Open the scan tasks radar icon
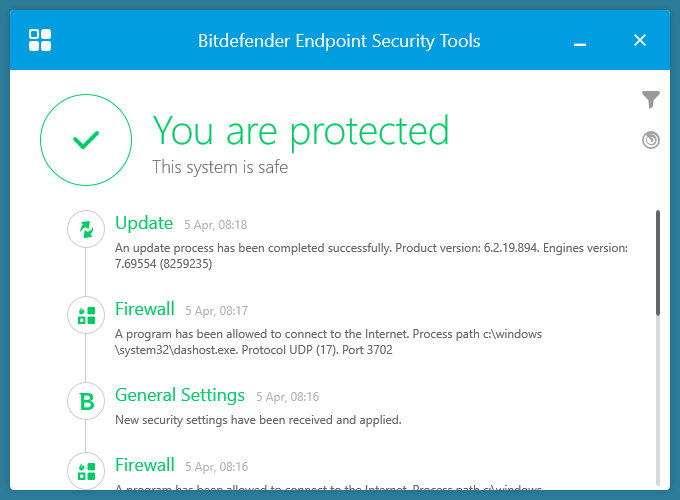Screen dimensions: 680x500 pos(651,140)
